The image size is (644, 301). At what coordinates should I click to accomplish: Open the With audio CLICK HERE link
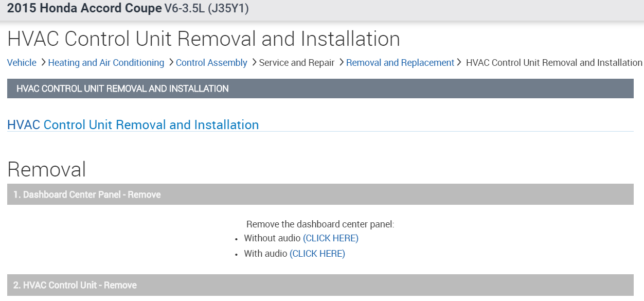317,254
